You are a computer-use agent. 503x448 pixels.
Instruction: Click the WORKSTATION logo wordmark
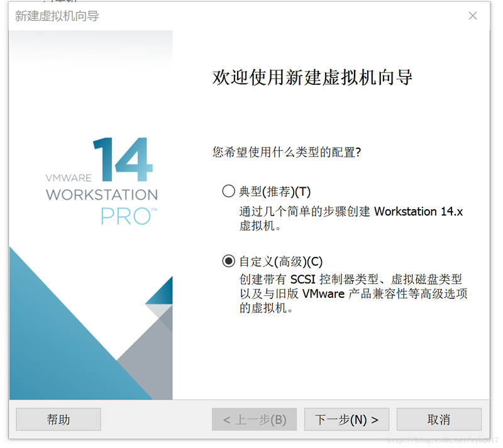point(102,195)
